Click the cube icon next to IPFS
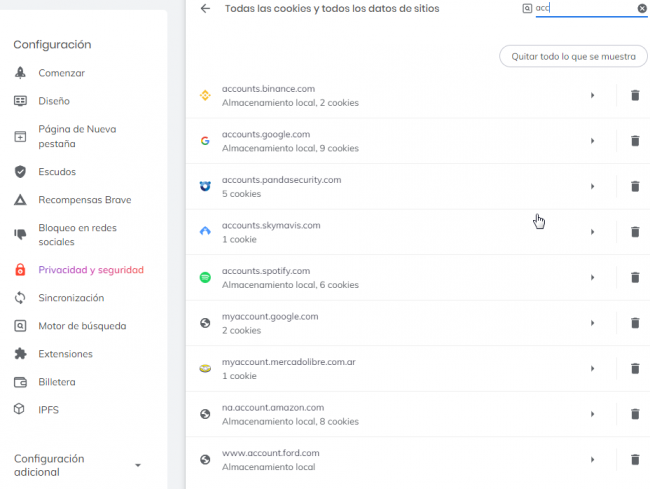The height and width of the screenshot is (489, 650). [19, 409]
